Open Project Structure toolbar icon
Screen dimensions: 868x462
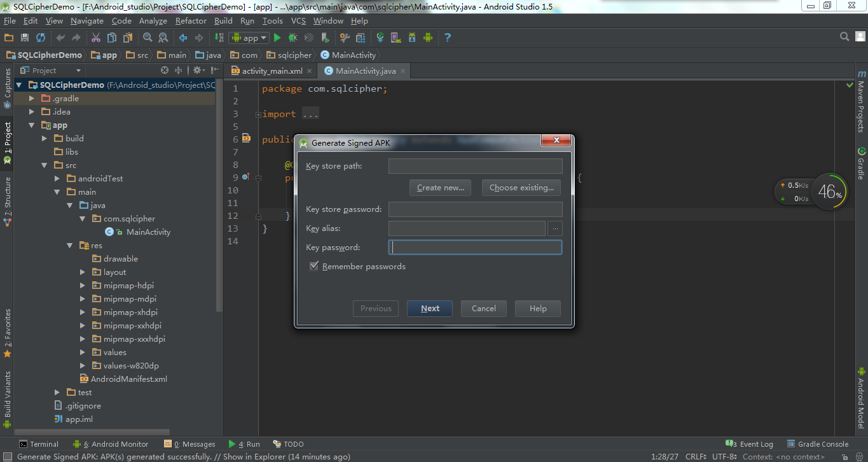coord(361,38)
